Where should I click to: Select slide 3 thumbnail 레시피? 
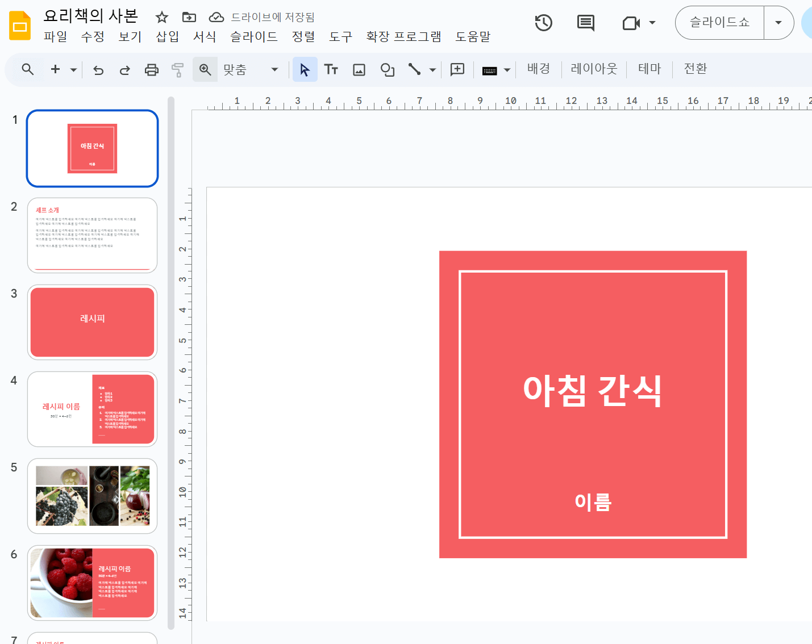(92, 322)
